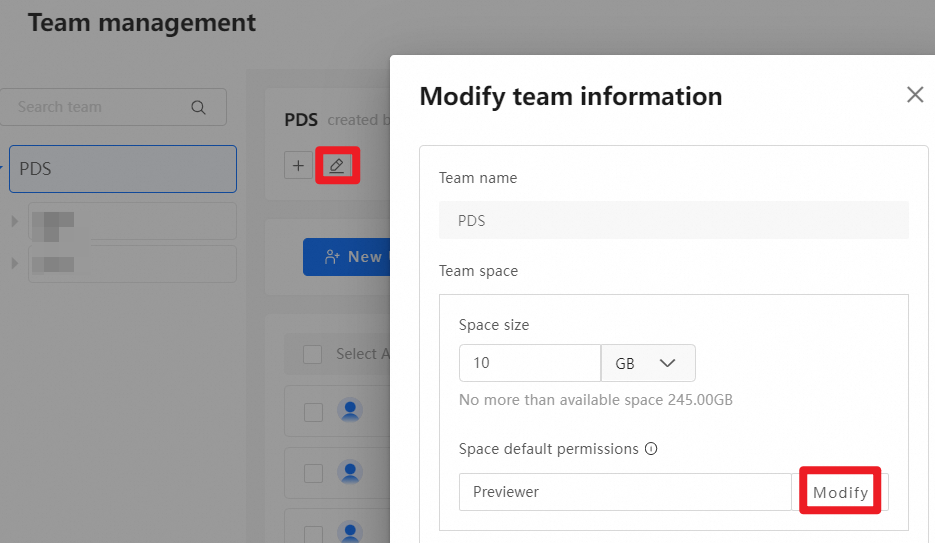Close the Modify team information dialog

(915, 94)
